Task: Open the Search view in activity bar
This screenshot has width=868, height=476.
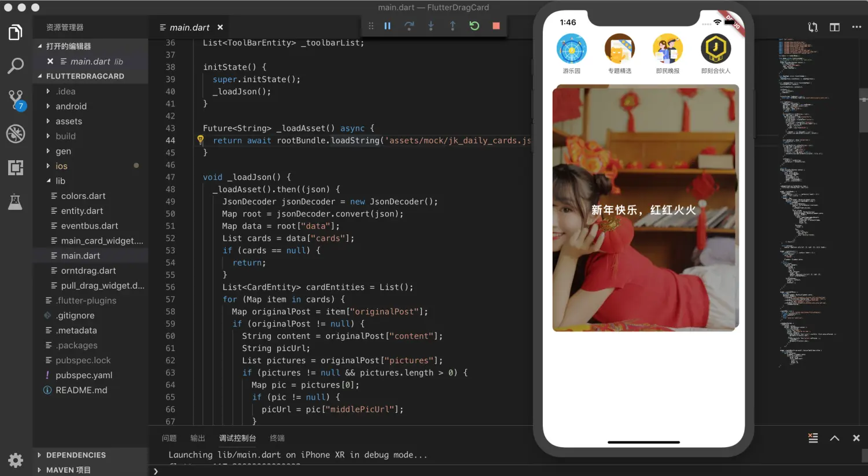Action: coord(16,65)
